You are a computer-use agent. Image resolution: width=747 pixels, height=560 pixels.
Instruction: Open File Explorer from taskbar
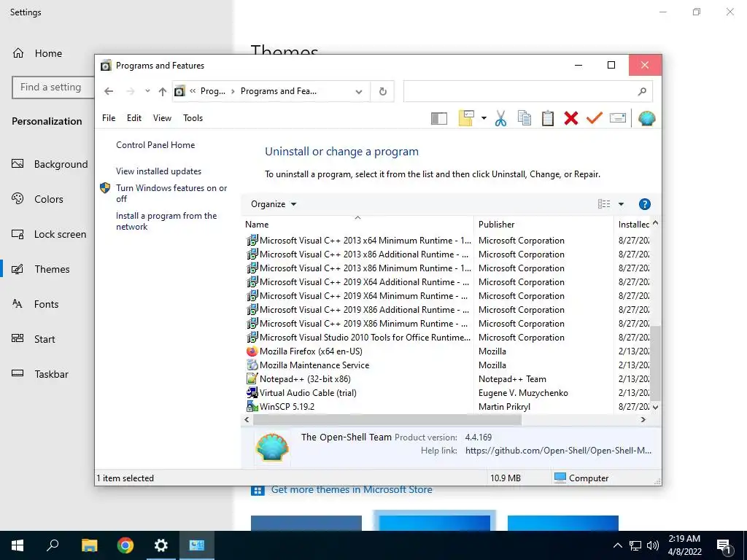point(89,545)
